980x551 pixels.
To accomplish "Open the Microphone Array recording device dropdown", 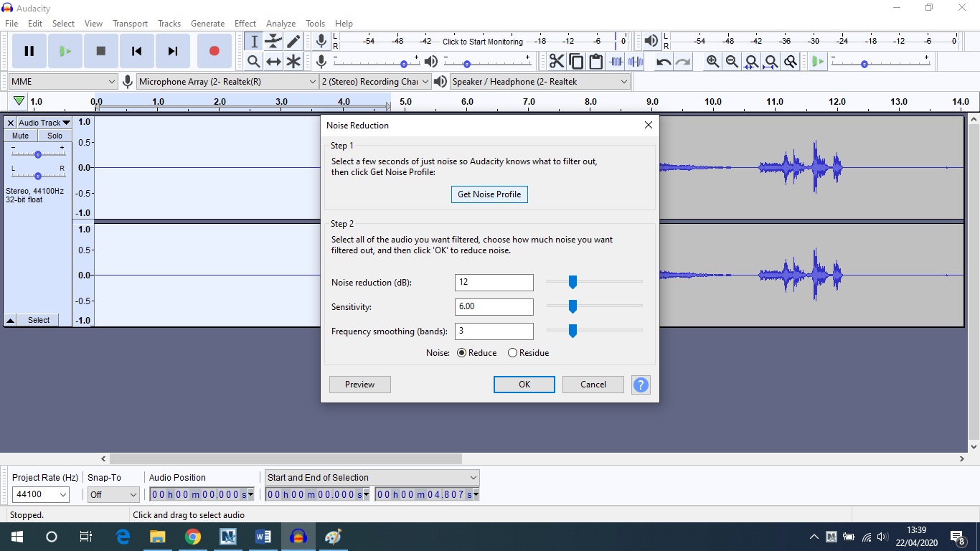I will point(227,82).
